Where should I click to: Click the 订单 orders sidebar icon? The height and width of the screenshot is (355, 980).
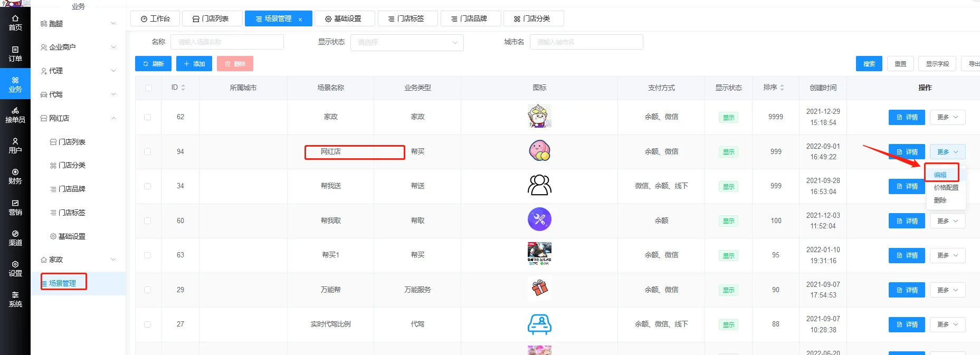(15, 54)
